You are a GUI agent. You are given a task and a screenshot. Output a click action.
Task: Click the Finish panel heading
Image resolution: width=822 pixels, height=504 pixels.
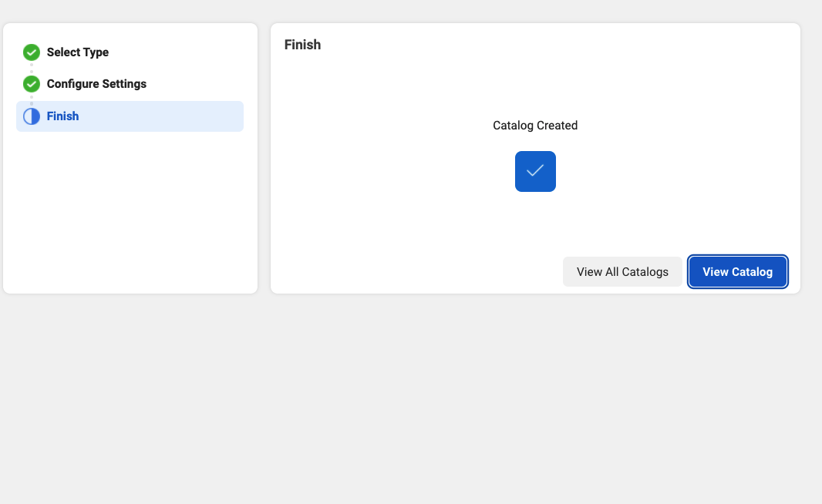(302, 45)
